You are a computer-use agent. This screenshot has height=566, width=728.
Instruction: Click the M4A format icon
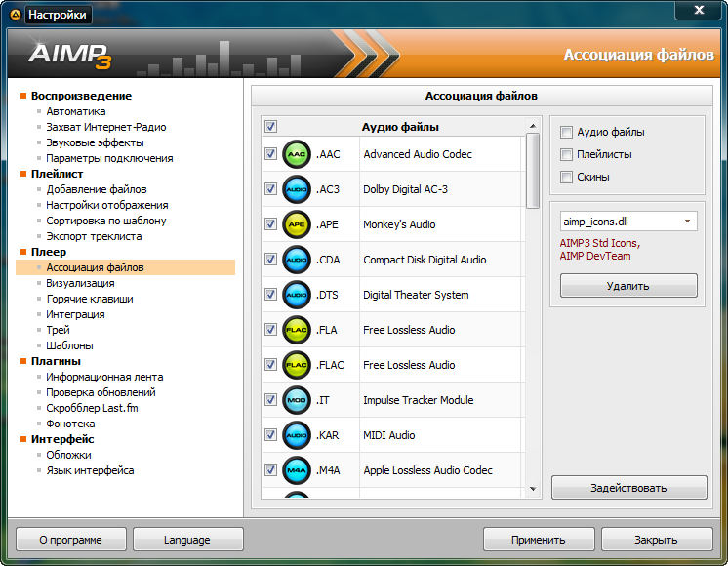(x=297, y=470)
